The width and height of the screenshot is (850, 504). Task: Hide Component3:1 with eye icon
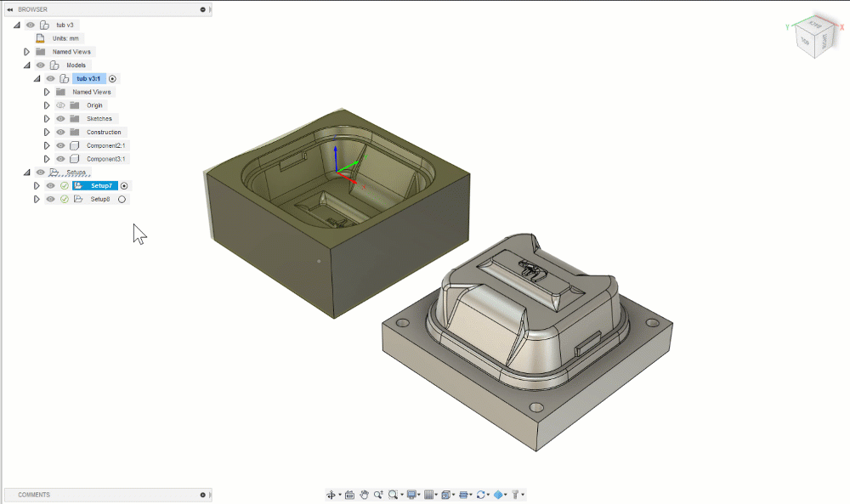click(x=60, y=159)
